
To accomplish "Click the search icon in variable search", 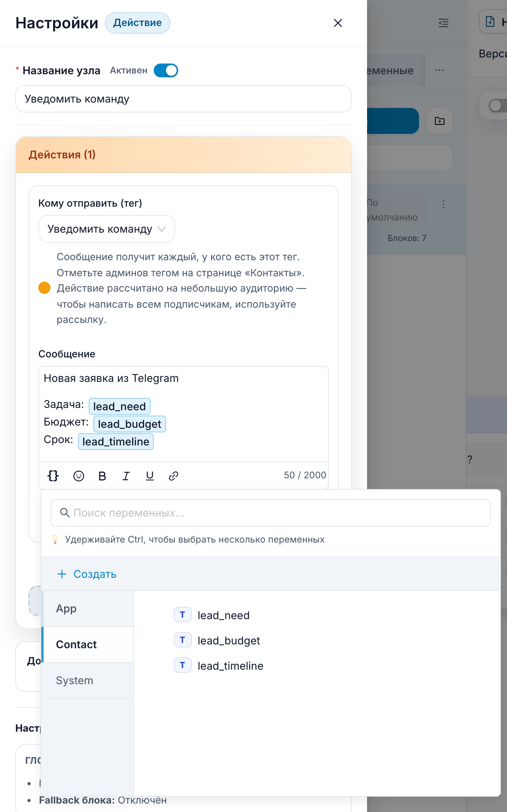I will tap(65, 513).
